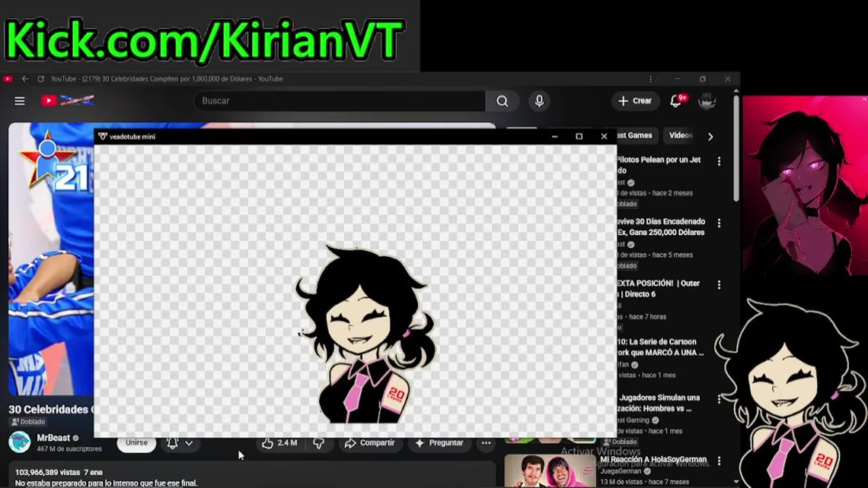
Task: Open options for Pilotos Pelean por un Jet video
Action: (x=719, y=161)
